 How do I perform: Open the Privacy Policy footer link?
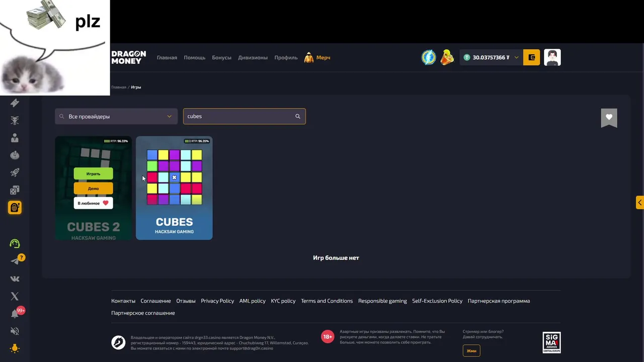tap(217, 301)
